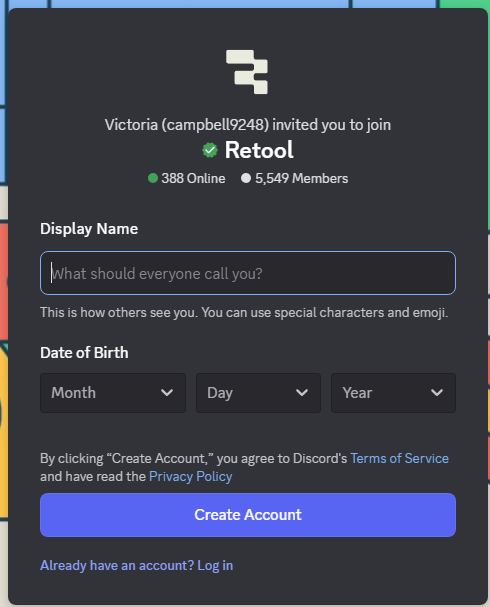Click the Retool server logo icon

click(x=247, y=72)
